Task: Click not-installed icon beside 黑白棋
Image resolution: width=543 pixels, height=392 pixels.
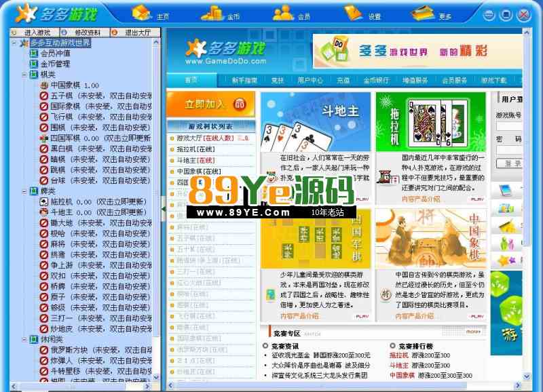Action: click(44, 149)
